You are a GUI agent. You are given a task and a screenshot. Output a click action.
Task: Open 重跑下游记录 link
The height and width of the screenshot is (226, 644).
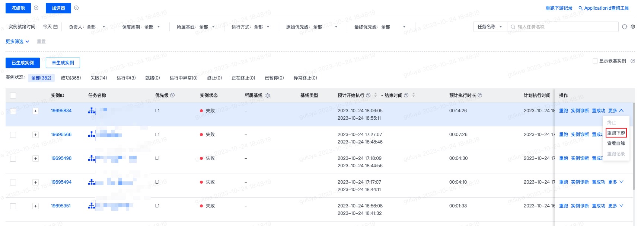pyautogui.click(x=559, y=8)
